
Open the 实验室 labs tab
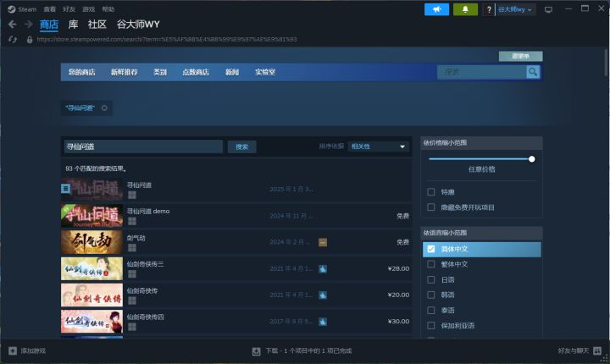265,72
